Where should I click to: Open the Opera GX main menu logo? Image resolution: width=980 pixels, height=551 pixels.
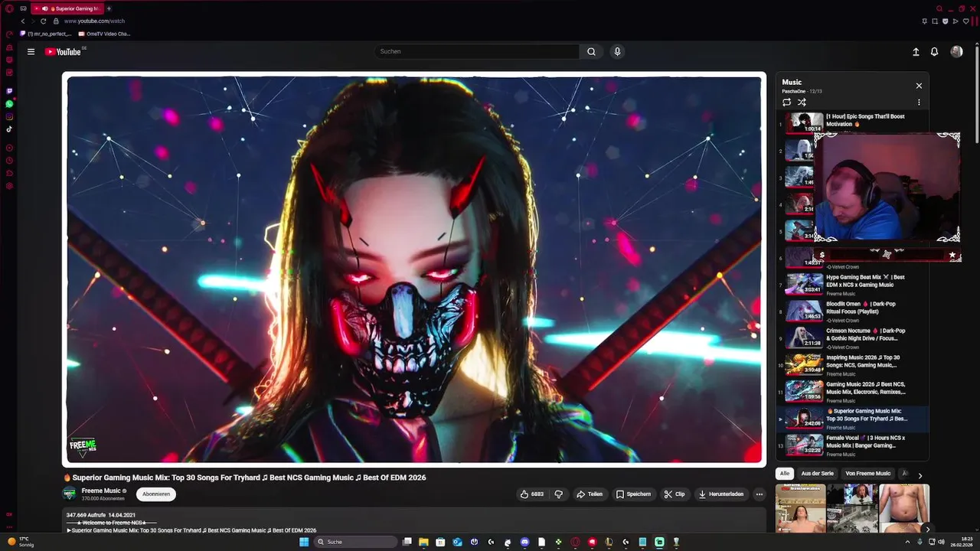9,8
